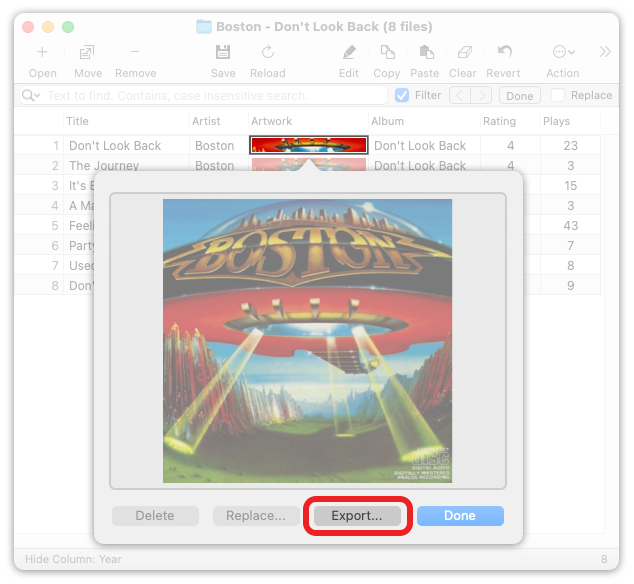634x584 pixels.
Task: Click Plays value 7 in row 6
Action: (x=571, y=245)
